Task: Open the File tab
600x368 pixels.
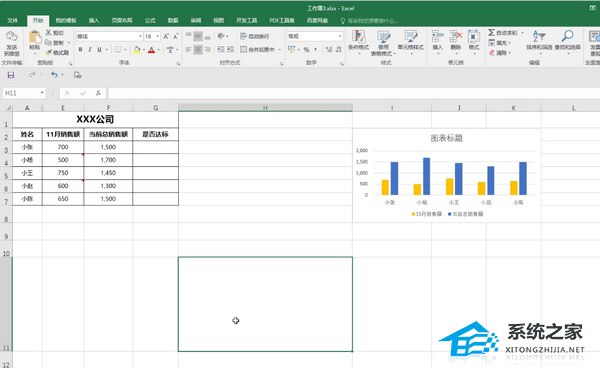Action: (13, 20)
